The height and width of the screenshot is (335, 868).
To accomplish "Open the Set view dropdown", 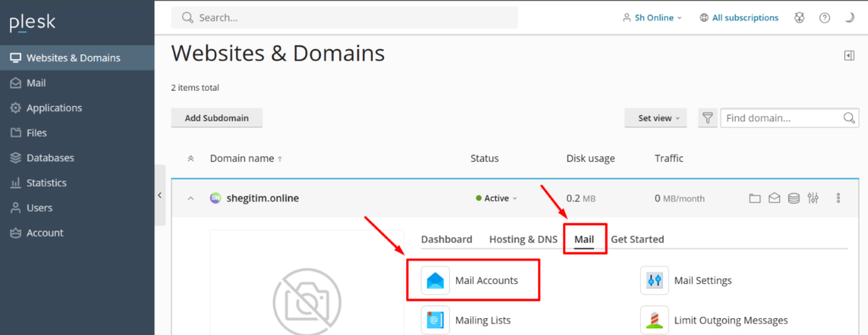I will [655, 118].
